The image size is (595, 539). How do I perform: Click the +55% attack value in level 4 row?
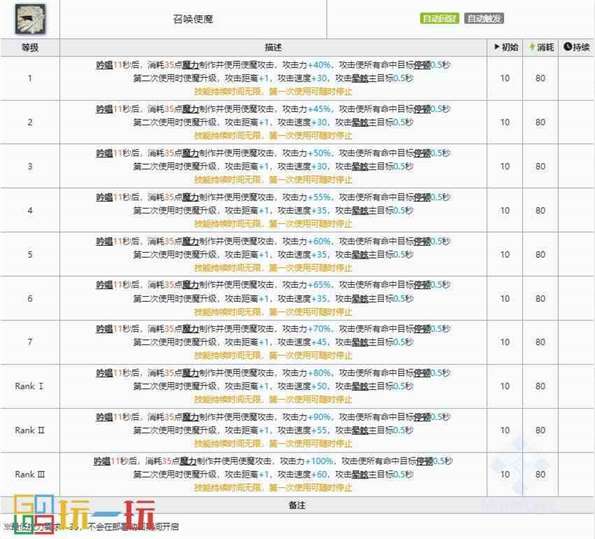[319, 197]
